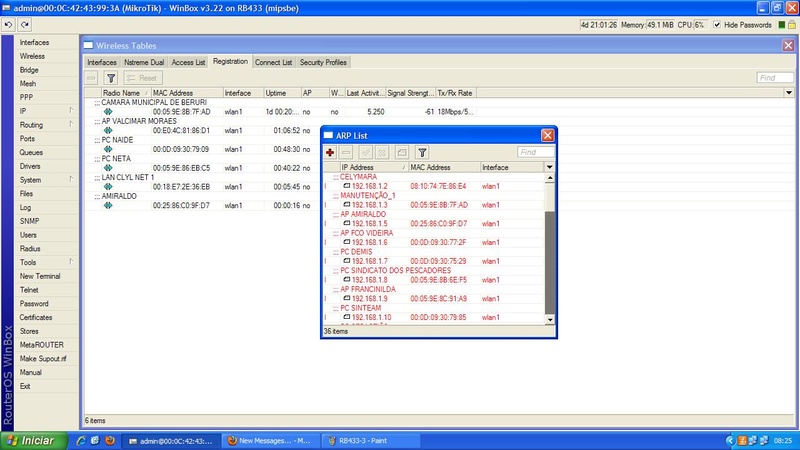
Task: Switch to the Security Profiles tab
Action: 323,62
